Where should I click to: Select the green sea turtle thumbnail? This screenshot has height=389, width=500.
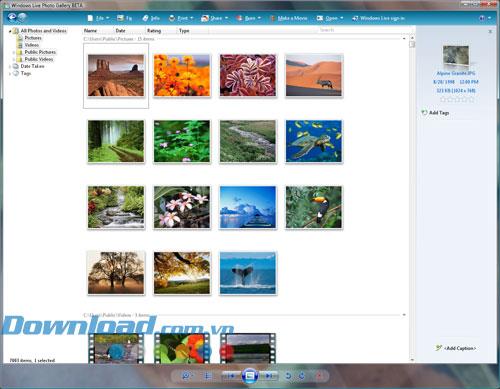[314, 141]
